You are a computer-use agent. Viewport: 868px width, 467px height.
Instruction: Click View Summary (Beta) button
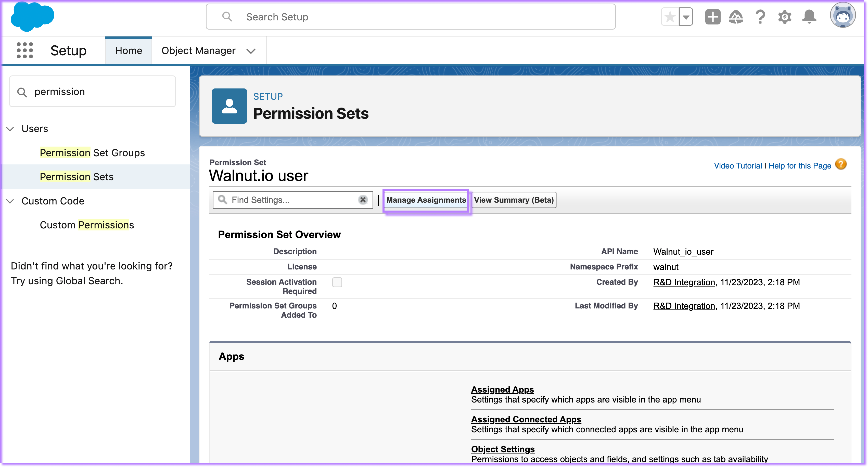click(x=514, y=200)
